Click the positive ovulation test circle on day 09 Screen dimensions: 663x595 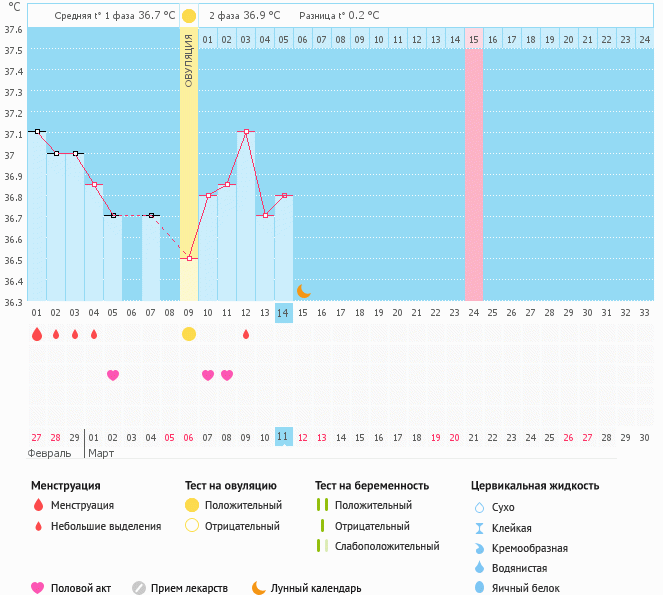pyautogui.click(x=189, y=333)
